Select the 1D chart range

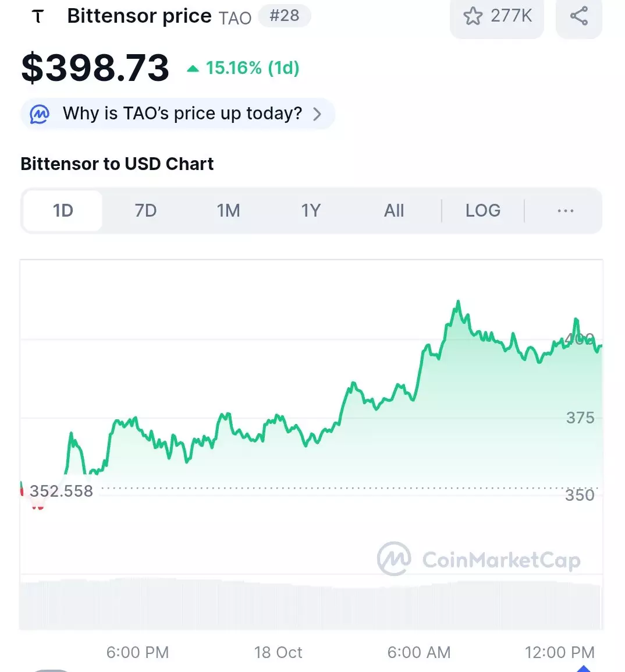click(x=63, y=210)
